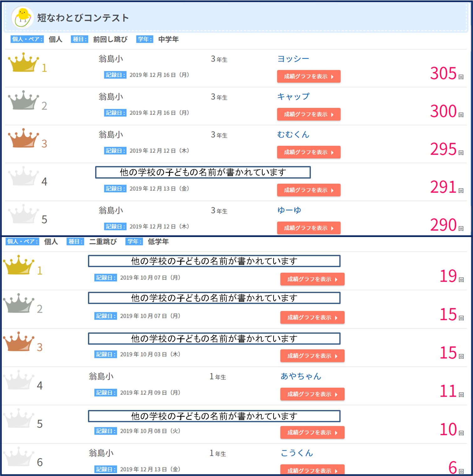The width and height of the screenshot is (473, 476).
Task: Show 成績グラフ for あやちゃん
Action: 312,394
